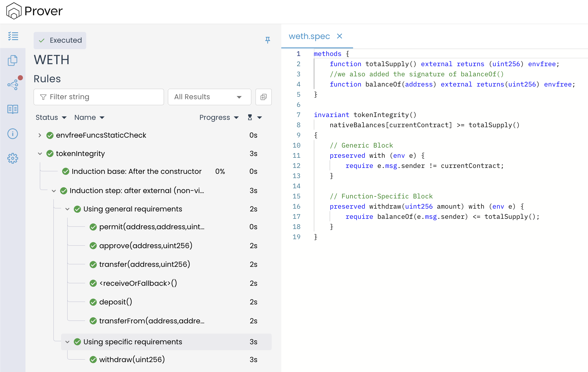
Task: Open the All Results dropdown
Action: pos(209,97)
